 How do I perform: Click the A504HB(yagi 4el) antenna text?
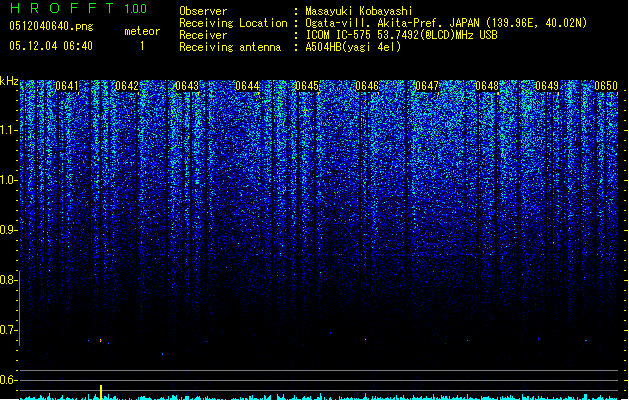pyautogui.click(x=353, y=47)
